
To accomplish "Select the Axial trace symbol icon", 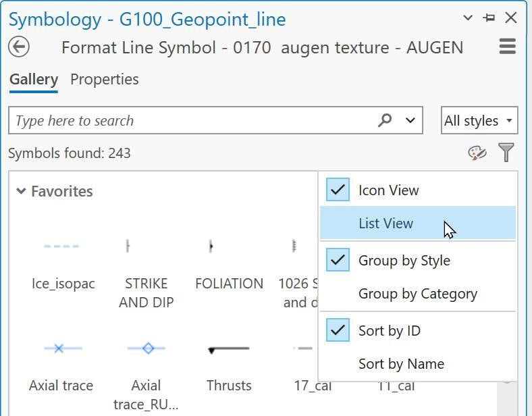I will click(x=63, y=348).
